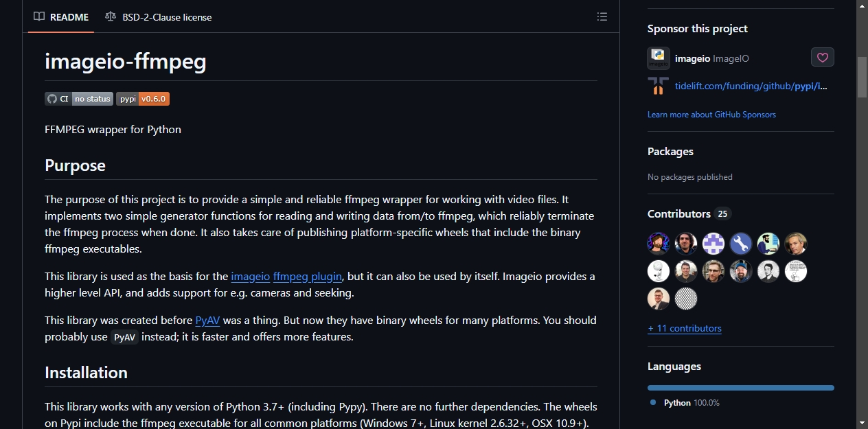Switch to the README tab
Image resolution: width=868 pixels, height=429 pixels.
point(62,16)
